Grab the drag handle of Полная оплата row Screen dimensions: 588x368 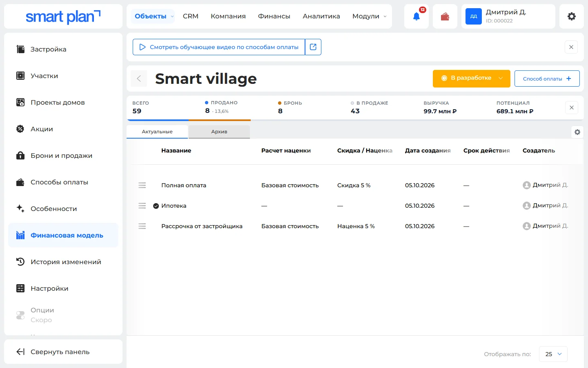(x=142, y=185)
